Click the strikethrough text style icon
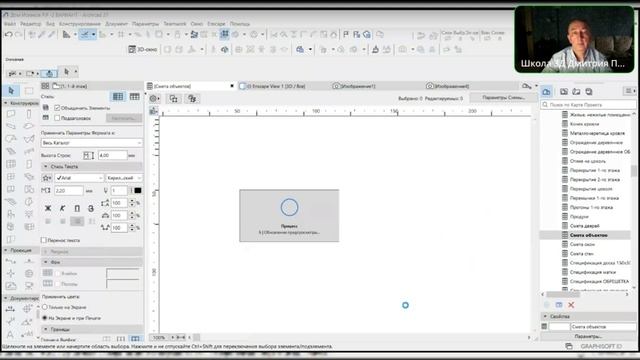 pyautogui.click(x=91, y=208)
